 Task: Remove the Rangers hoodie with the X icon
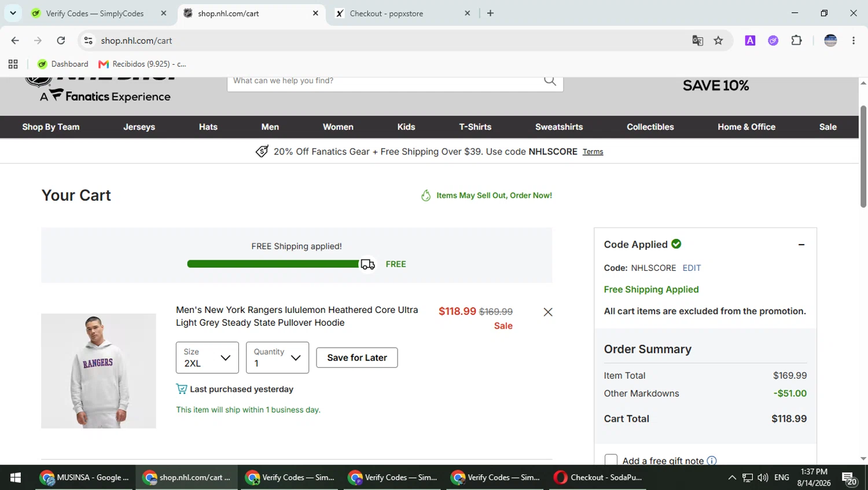point(548,312)
